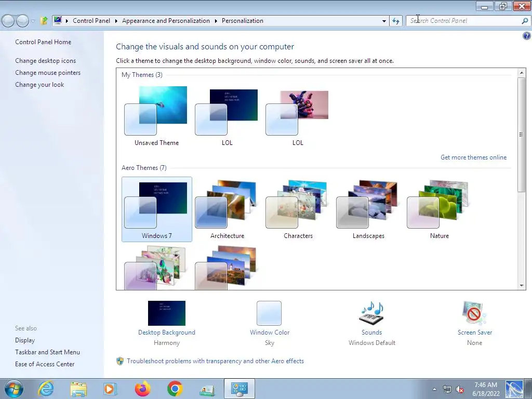Click the active Control Panel taskbar button
The image size is (532, 399).
[239, 389]
